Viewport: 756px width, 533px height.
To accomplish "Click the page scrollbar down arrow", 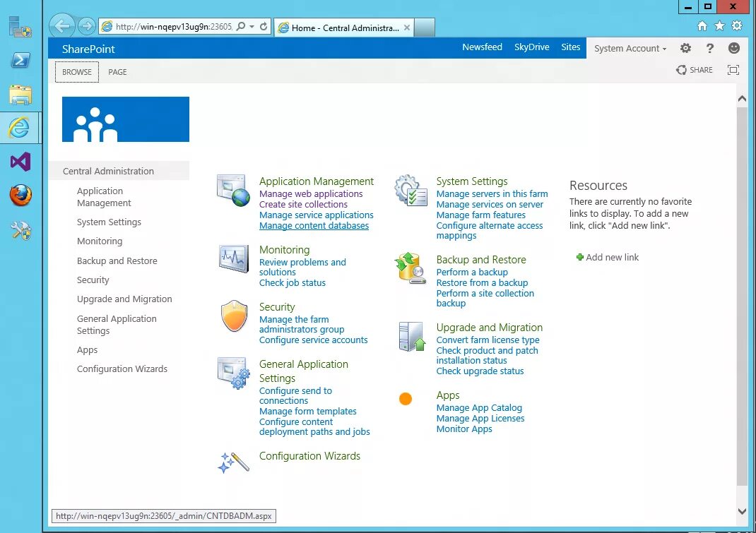I will [742, 511].
